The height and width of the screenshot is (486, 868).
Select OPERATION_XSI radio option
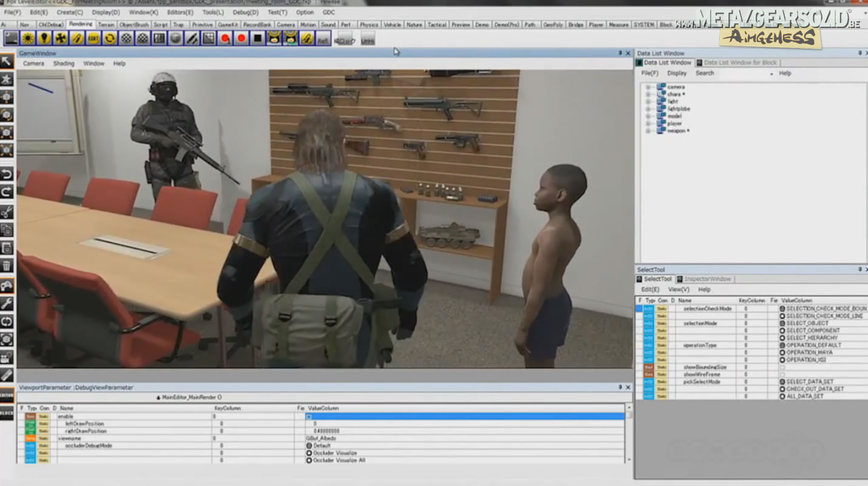[x=782, y=360]
